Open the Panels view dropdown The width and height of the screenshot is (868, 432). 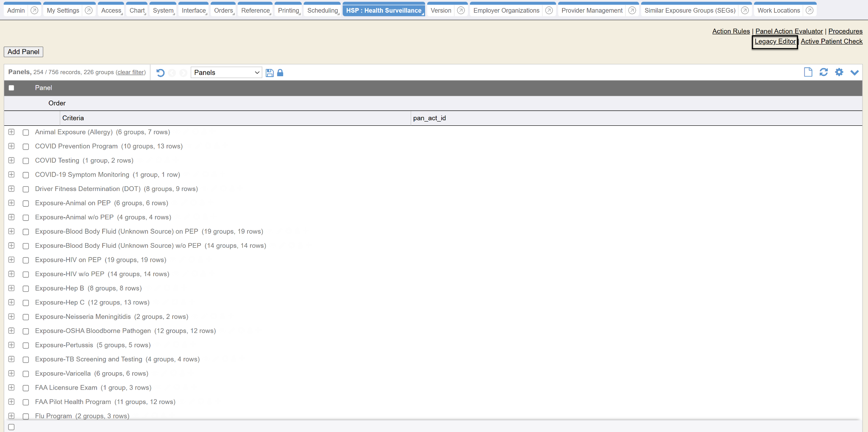pyautogui.click(x=226, y=73)
